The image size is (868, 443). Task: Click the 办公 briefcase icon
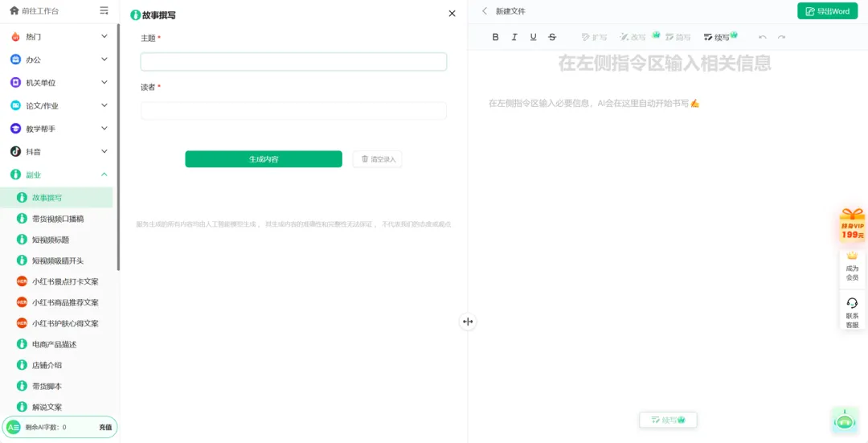tap(15, 59)
